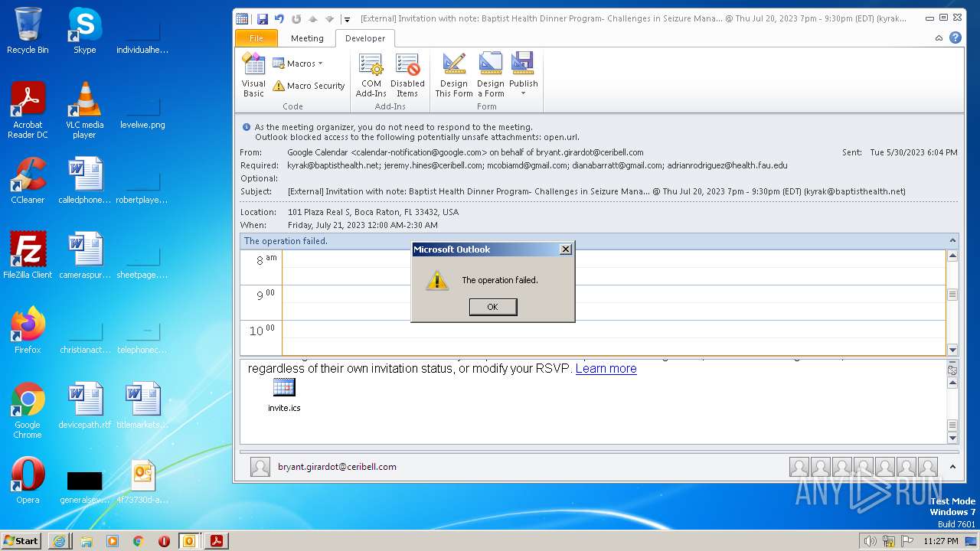The image size is (980, 551).
Task: Click the volume icon in system tray
Action: click(871, 541)
